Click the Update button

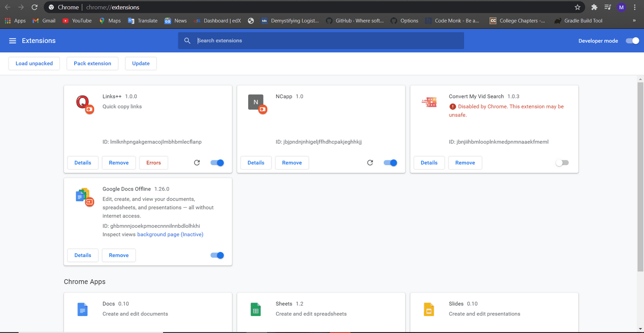point(141,64)
